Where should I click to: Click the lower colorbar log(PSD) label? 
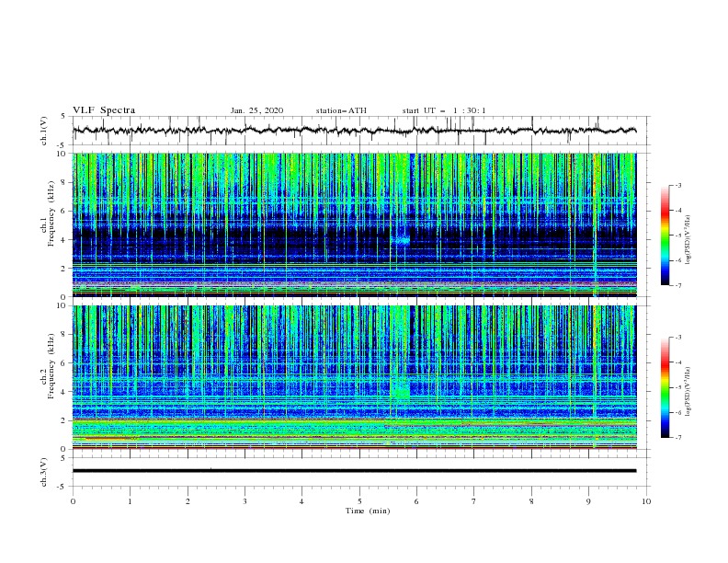coord(688,392)
